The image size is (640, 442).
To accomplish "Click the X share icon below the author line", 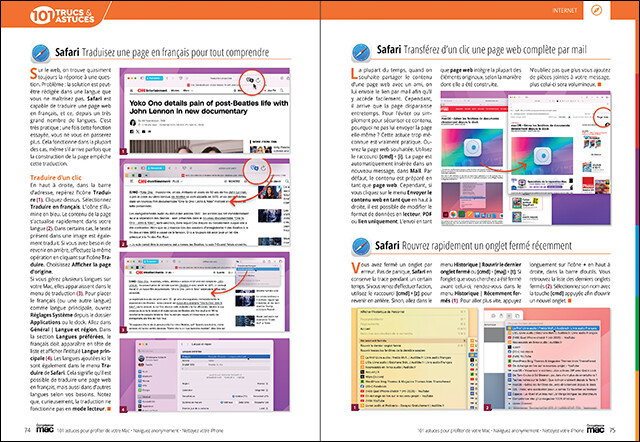I will point(138,131).
